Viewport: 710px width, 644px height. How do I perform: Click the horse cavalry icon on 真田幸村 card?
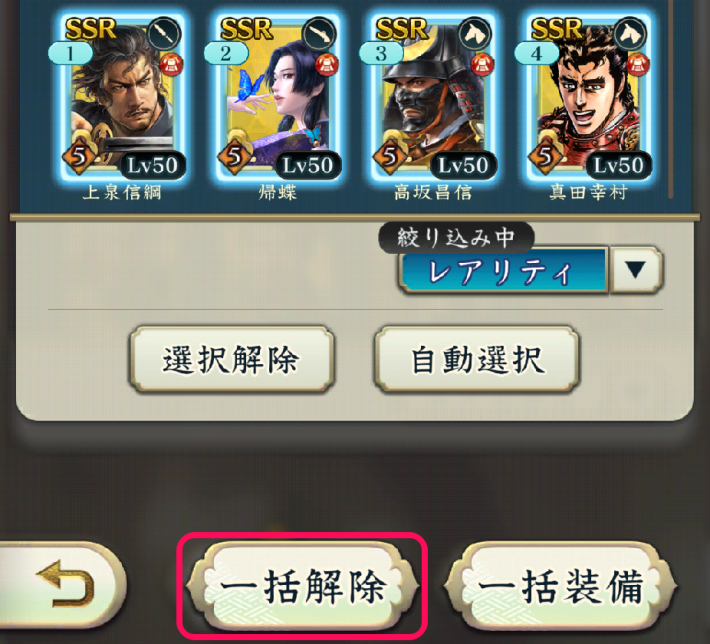click(x=630, y=33)
